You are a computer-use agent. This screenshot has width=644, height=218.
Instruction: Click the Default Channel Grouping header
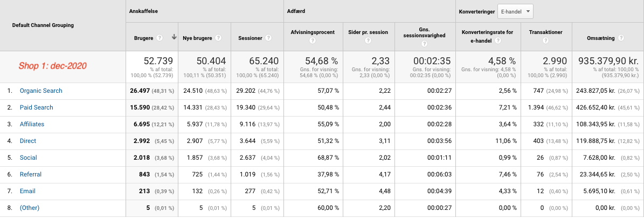[43, 25]
